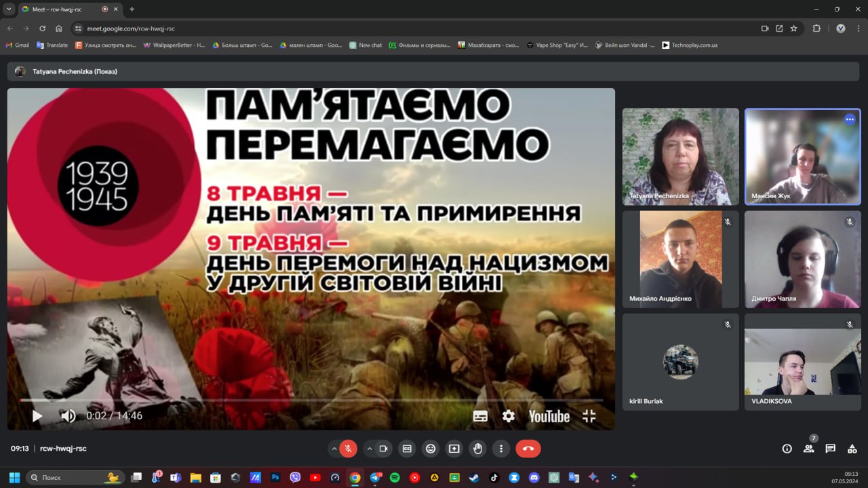Expand microphone audio settings arrow
The image size is (868, 488).
pos(334,449)
